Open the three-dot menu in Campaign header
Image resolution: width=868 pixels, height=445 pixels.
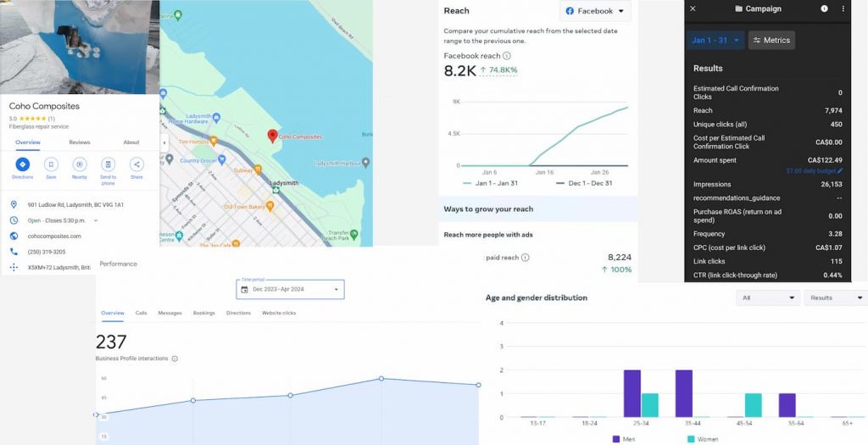(x=843, y=8)
